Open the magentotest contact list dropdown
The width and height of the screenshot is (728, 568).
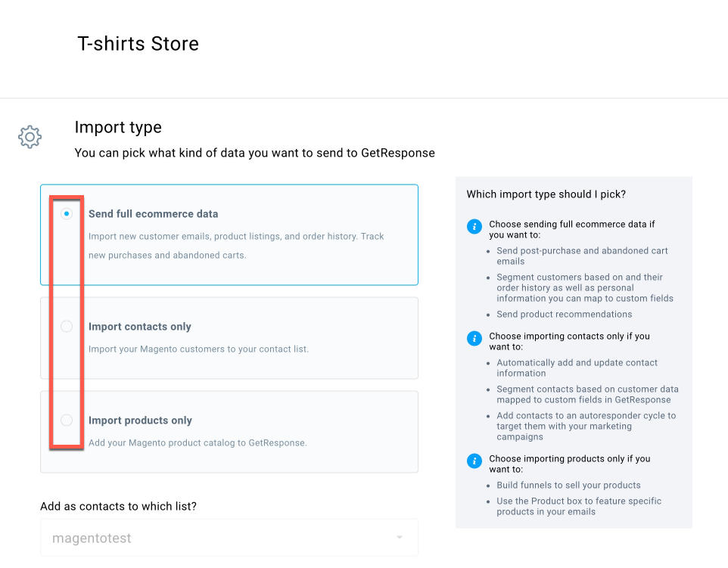[229, 538]
